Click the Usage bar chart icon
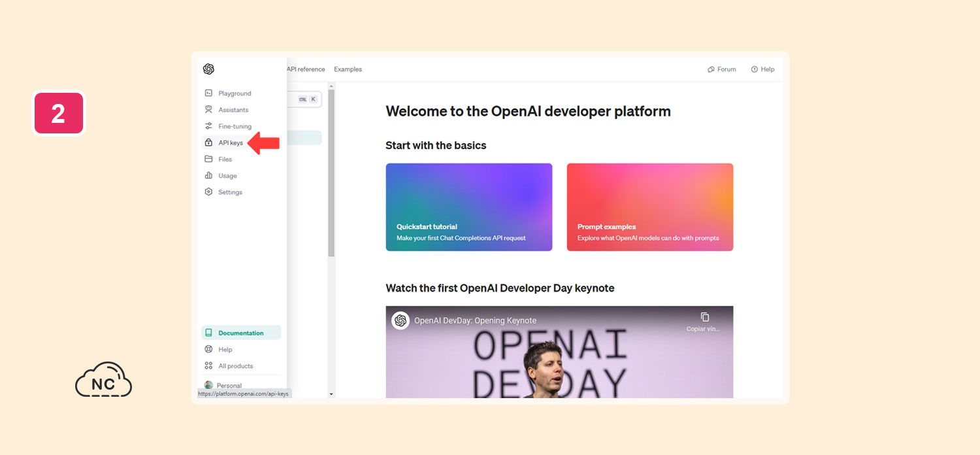 208,175
